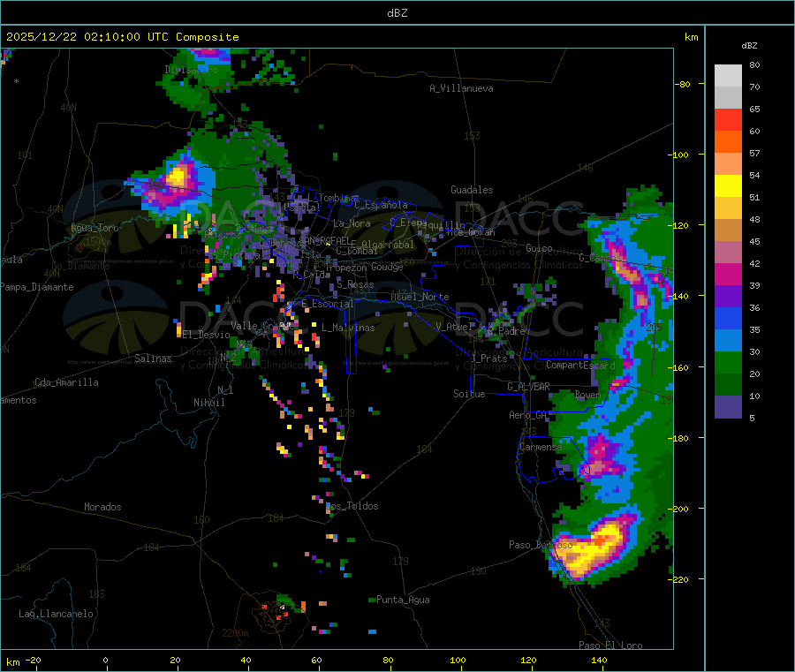Click the 'Atuel_Norte' label
The height and width of the screenshot is (672, 795).
420,297
